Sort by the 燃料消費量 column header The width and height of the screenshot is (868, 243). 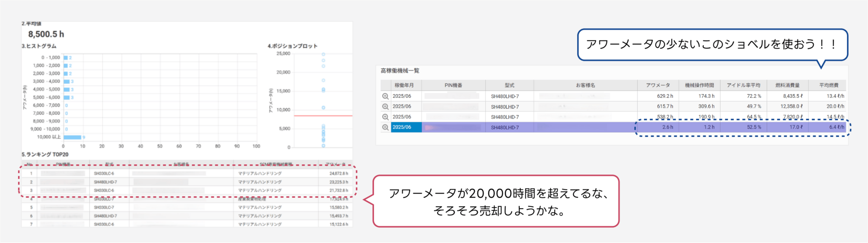point(787,85)
